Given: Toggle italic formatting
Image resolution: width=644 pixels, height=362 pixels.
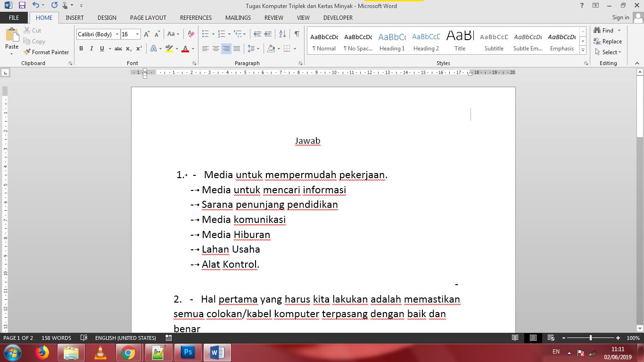Looking at the screenshot, I should [x=91, y=49].
